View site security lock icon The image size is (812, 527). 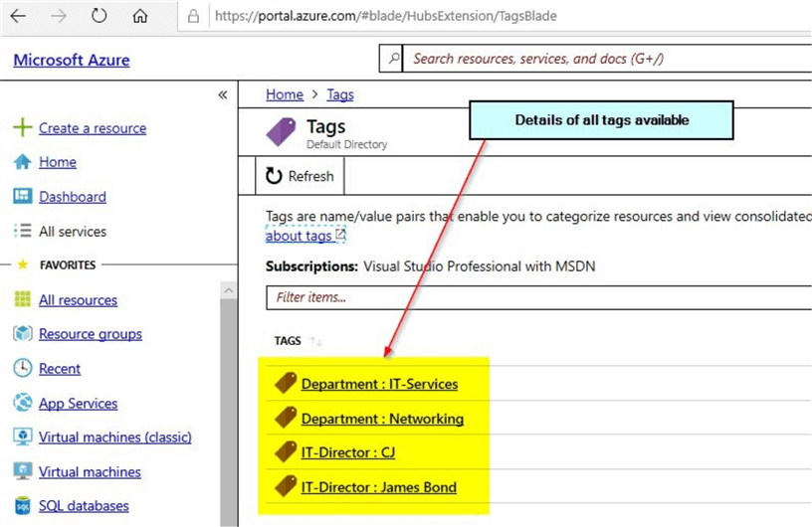(x=193, y=16)
